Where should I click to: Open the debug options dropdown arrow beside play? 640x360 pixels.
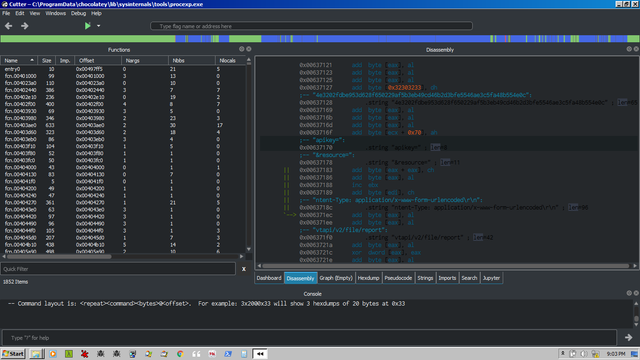coord(98,26)
